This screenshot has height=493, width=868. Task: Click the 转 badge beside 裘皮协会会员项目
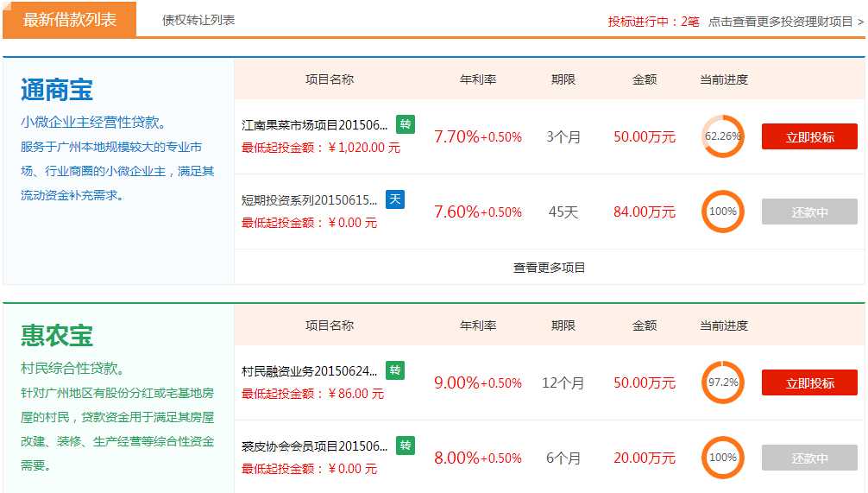click(406, 446)
